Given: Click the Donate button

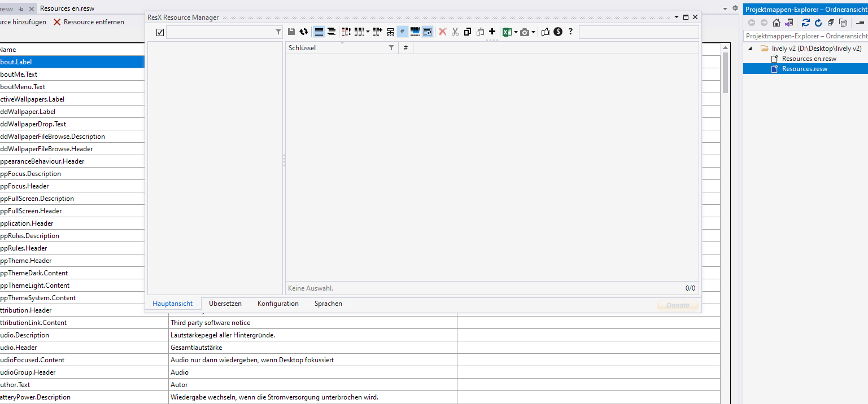Looking at the screenshot, I should (677, 305).
